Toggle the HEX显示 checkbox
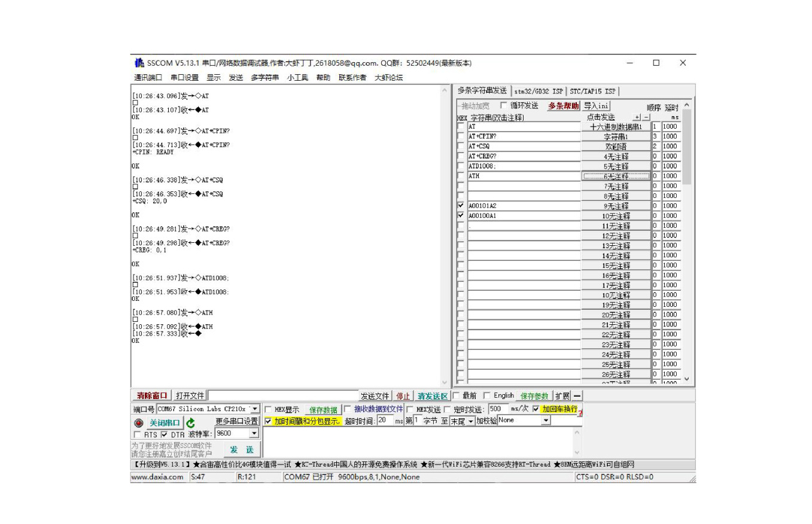Viewport: 812px width, 524px height. pos(267,410)
